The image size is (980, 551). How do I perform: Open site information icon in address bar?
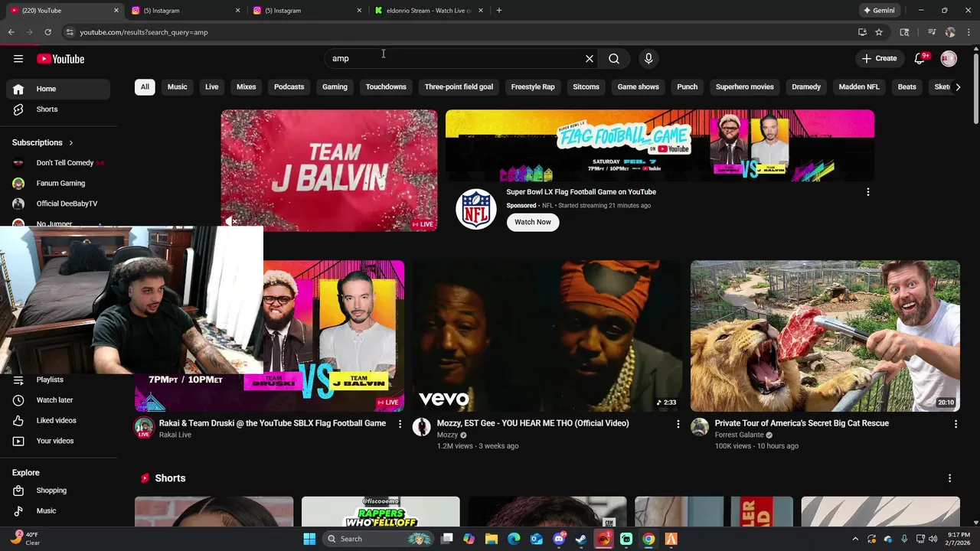(70, 32)
